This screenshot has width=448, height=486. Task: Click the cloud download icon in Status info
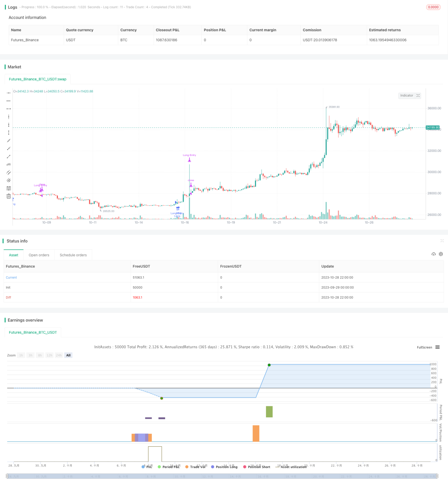pyautogui.click(x=434, y=254)
